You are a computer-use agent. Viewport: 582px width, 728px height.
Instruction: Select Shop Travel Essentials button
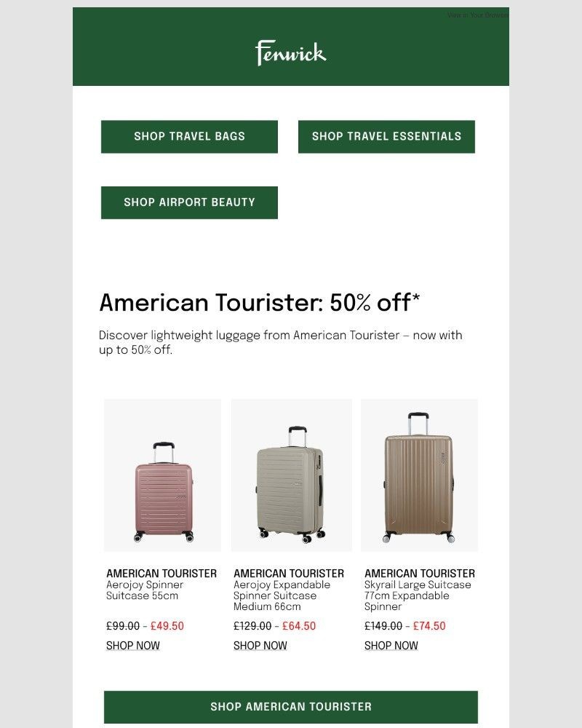tap(386, 137)
